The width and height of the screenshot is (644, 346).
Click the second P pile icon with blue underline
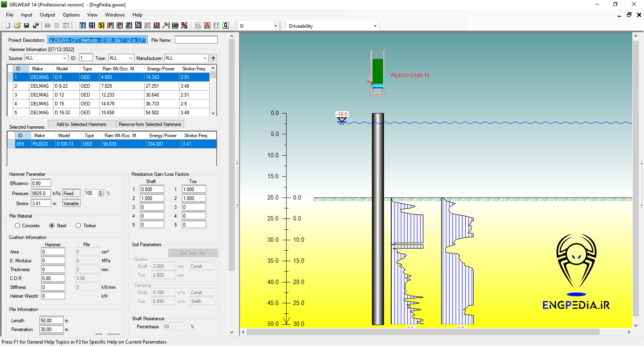(x=120, y=25)
